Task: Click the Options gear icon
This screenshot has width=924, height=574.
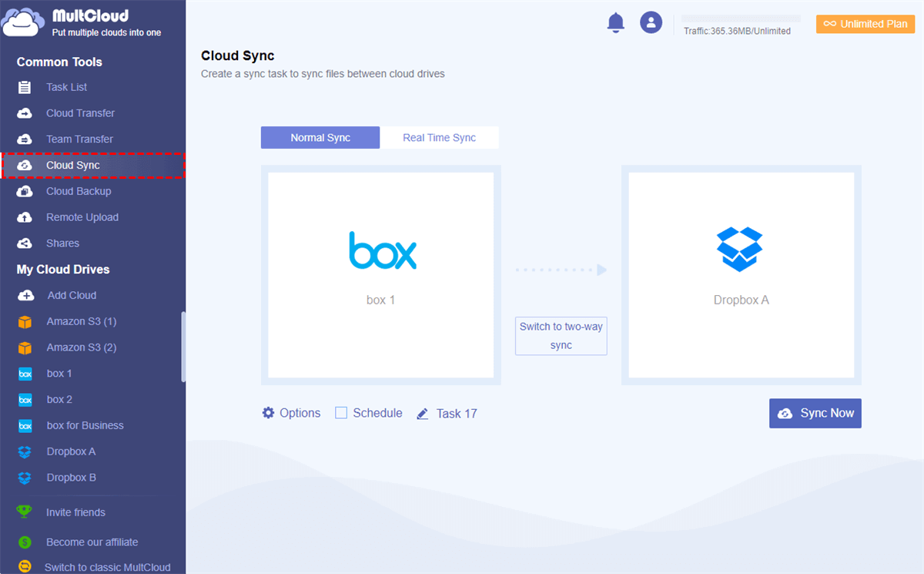Action: pos(268,413)
